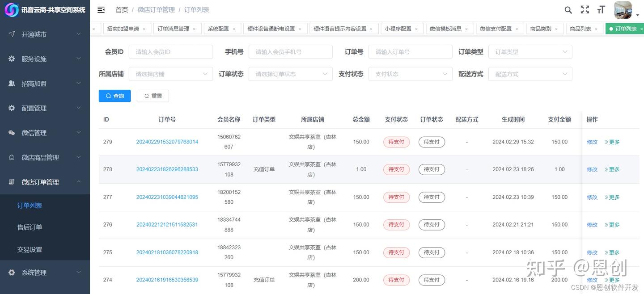Image resolution: width=644 pixels, height=294 pixels.
Task: Close the 硬件语音提示内容设置 tab
Action: [371, 29]
